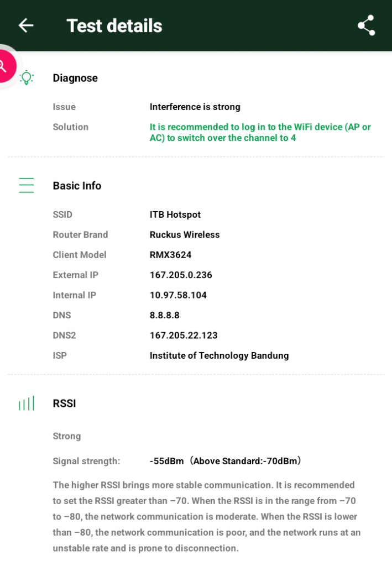Tap ISP Institute of Technology Bandung

tap(219, 355)
